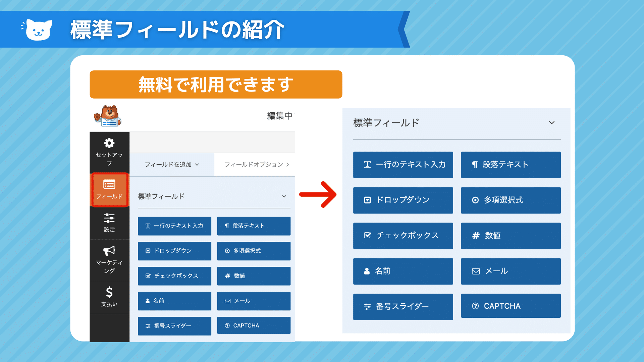The width and height of the screenshot is (644, 362).
Task: Add the large 段落テキスト field on right
Action: 511,165
